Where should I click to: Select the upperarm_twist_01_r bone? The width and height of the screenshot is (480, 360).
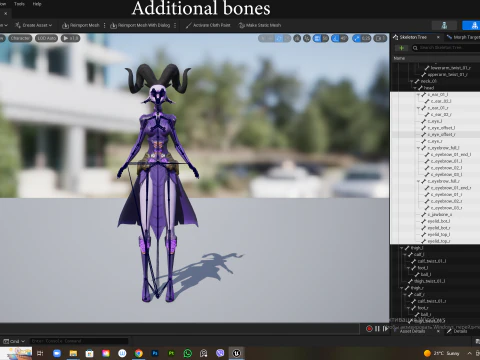[x=435, y=75]
